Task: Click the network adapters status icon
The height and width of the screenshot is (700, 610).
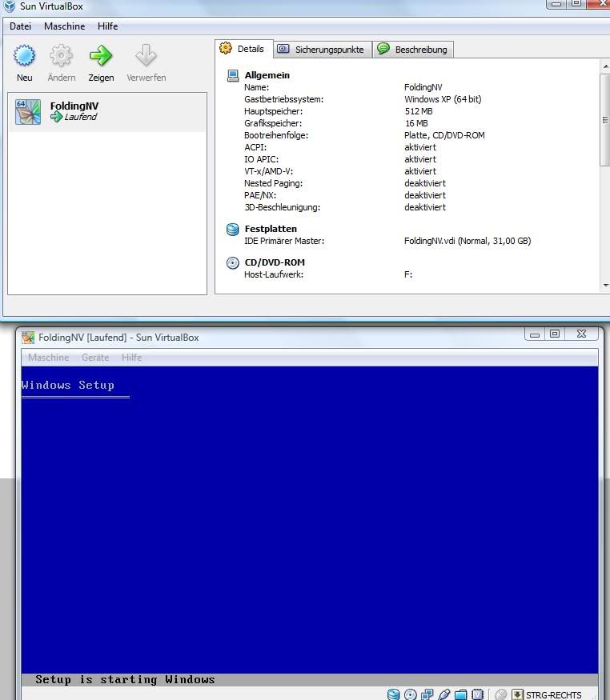Action: (x=427, y=694)
